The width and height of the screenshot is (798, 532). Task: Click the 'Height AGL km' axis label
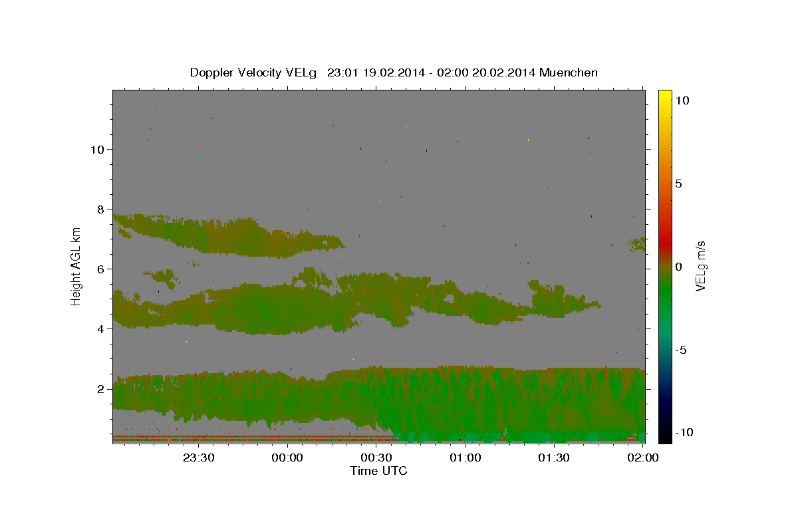point(76,266)
